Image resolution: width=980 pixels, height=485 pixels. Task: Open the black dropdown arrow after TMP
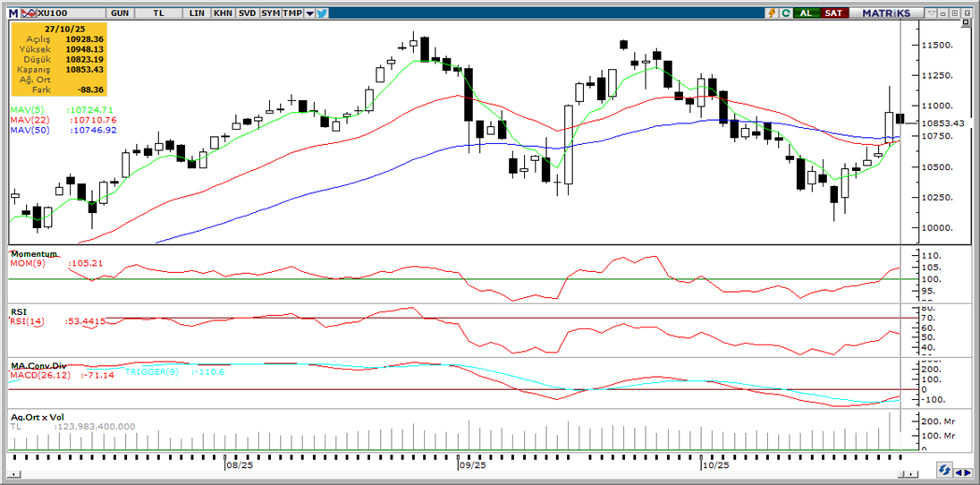309,13
